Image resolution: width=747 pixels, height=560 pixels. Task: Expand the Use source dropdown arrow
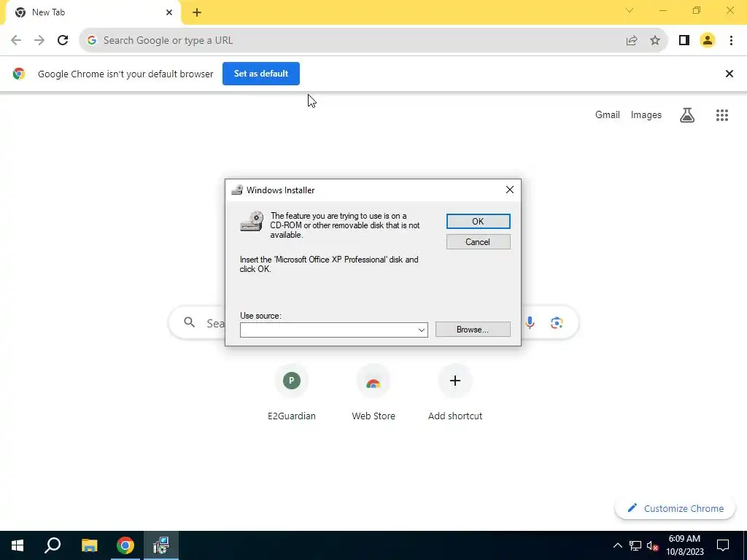[x=421, y=330]
